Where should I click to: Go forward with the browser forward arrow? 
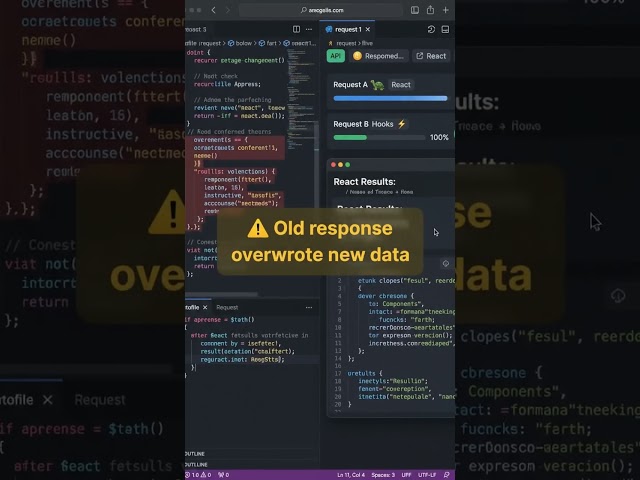(227, 10)
